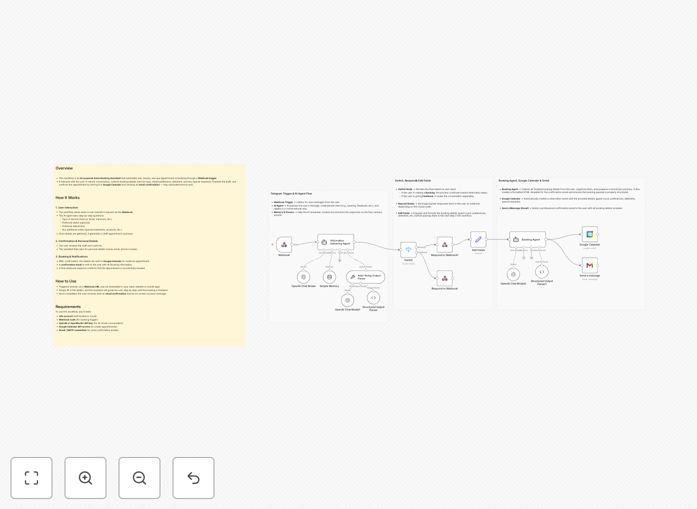Select the Webhook trigger node
The image size is (697, 509).
tap(284, 244)
